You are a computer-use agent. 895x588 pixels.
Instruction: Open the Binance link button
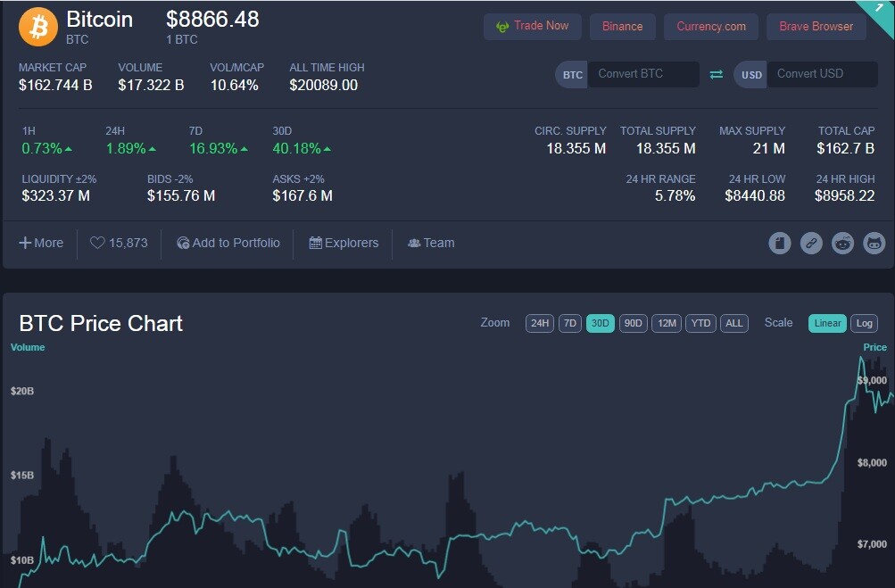(x=622, y=26)
